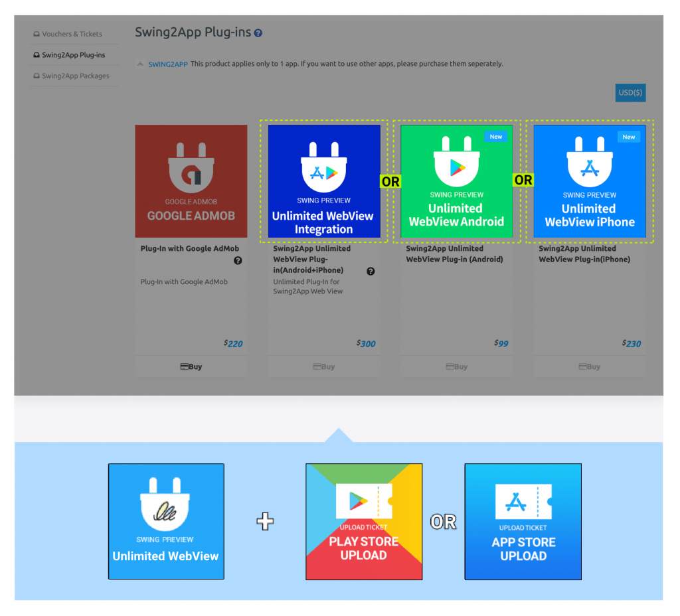This screenshot has height=616, width=680.
Task: Click the question mark on Plug-In with Google AdMob
Action: [x=238, y=261]
